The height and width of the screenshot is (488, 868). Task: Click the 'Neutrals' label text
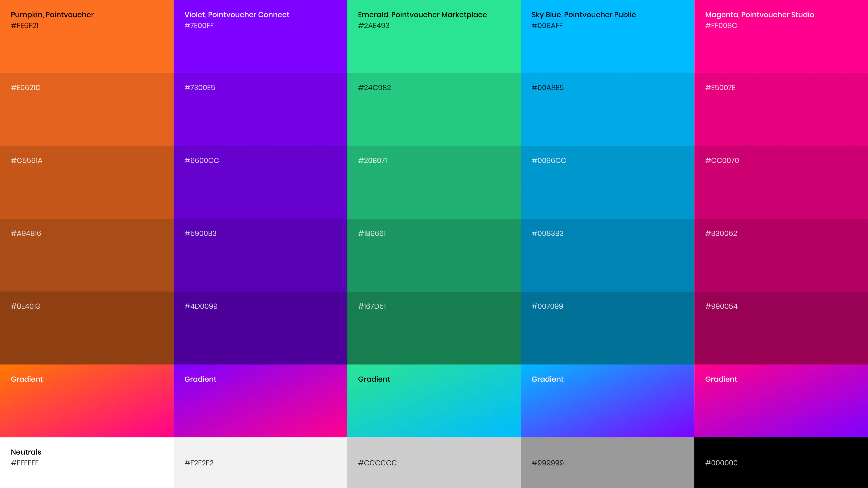click(x=26, y=452)
